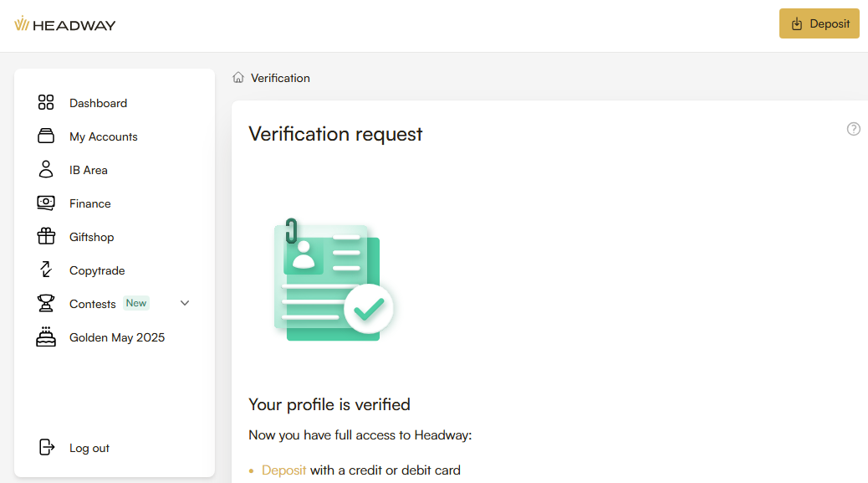Open Golden May 2025 promotion
The image size is (868, 483).
point(117,337)
